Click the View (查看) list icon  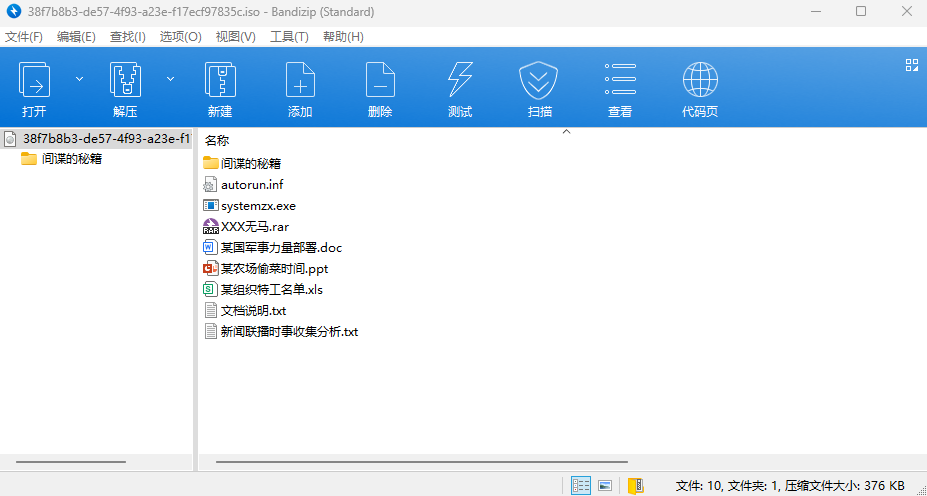point(620,80)
